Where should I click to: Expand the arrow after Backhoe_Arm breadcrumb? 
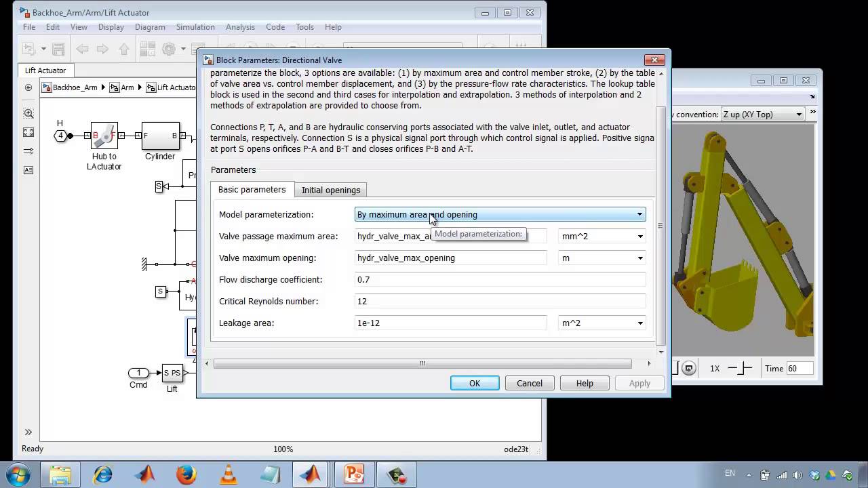[103, 87]
